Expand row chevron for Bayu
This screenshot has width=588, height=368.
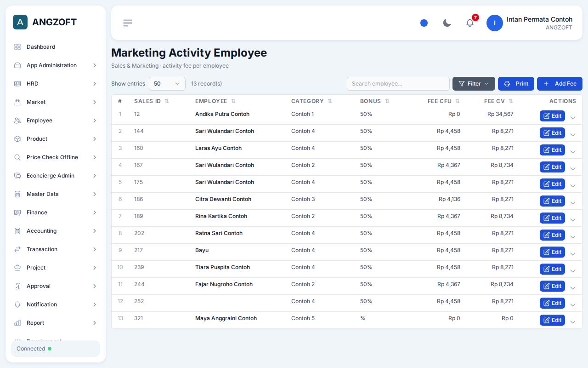click(573, 254)
